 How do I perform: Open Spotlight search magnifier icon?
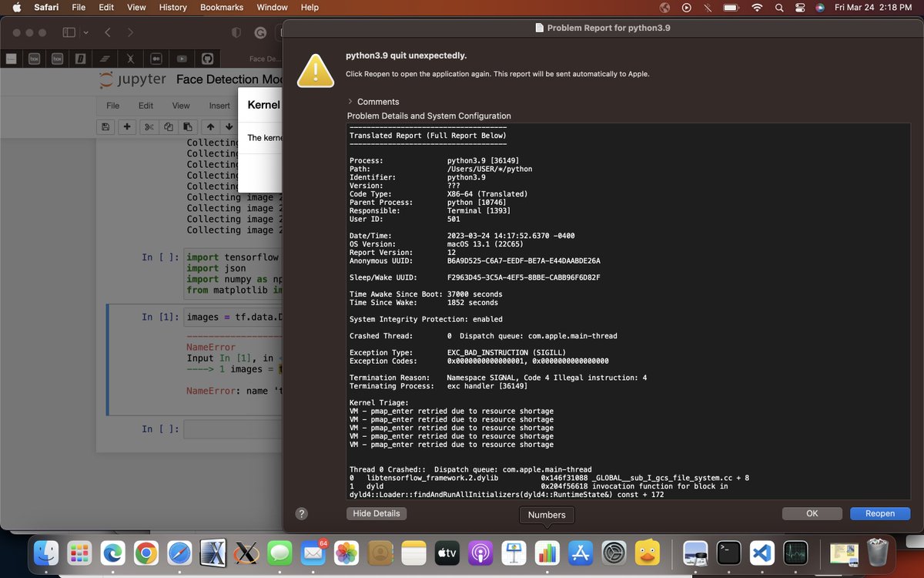(778, 7)
